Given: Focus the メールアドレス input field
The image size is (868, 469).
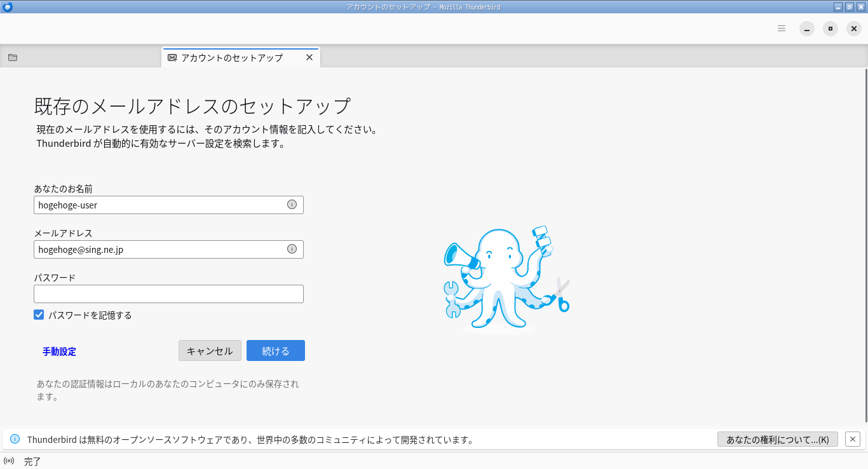Looking at the screenshot, I should point(168,249).
